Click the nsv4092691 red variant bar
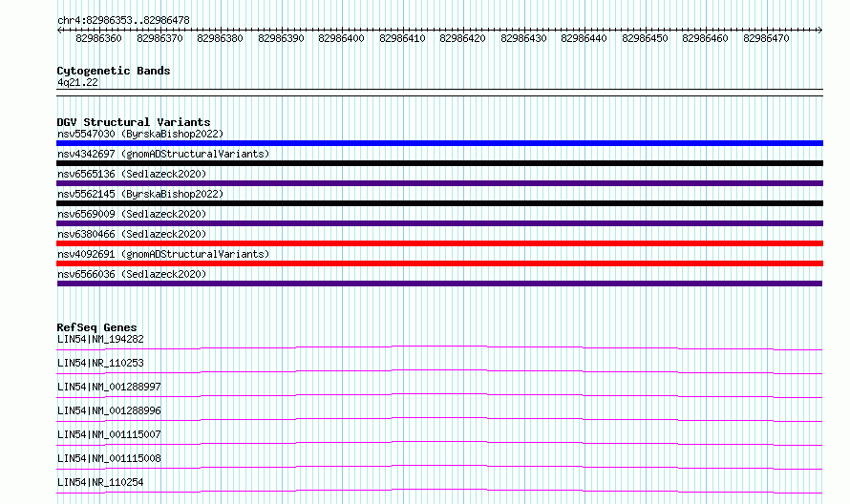Image resolution: width=850 pixels, height=504 pixels. tap(439, 263)
